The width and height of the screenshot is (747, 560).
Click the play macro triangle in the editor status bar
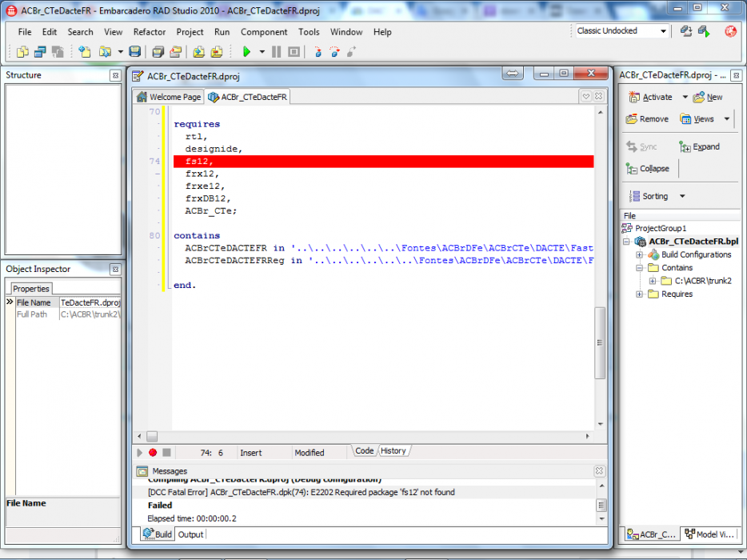(139, 452)
